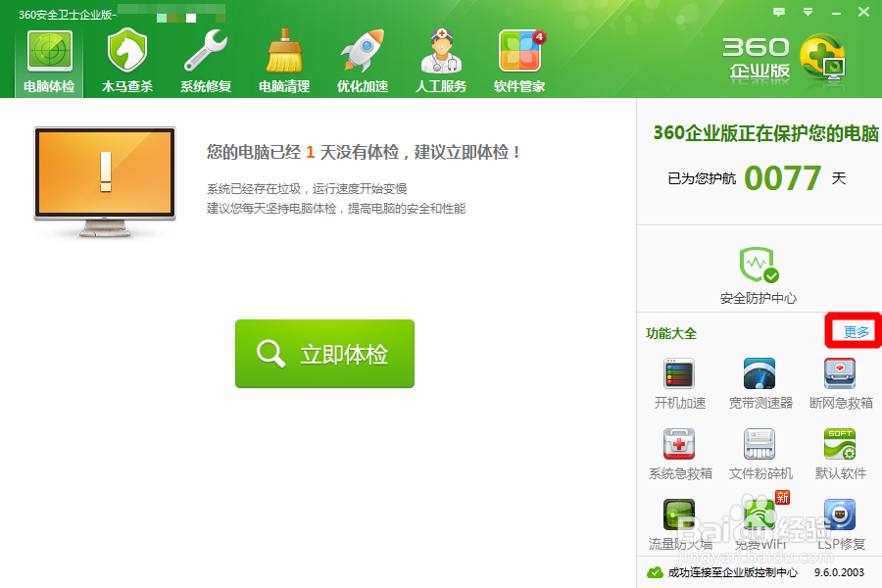Viewport: 882px width, 588px height.
Task: Open the 电脑体检 radar tab
Action: pos(50,62)
